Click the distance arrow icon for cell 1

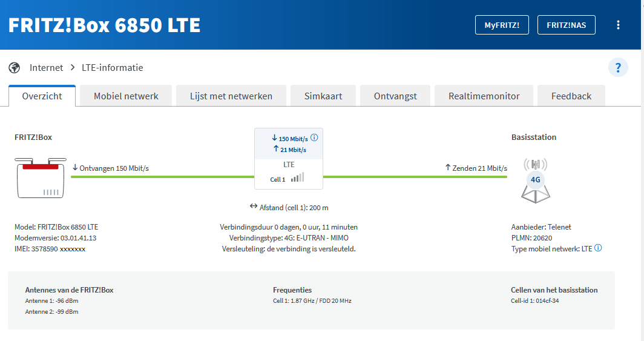[254, 207]
